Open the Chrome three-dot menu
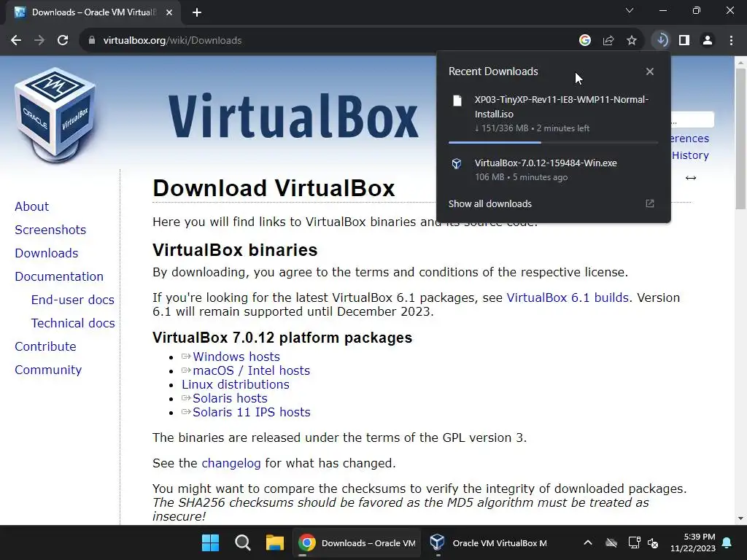Viewport: 747px width, 560px height. pos(731,41)
